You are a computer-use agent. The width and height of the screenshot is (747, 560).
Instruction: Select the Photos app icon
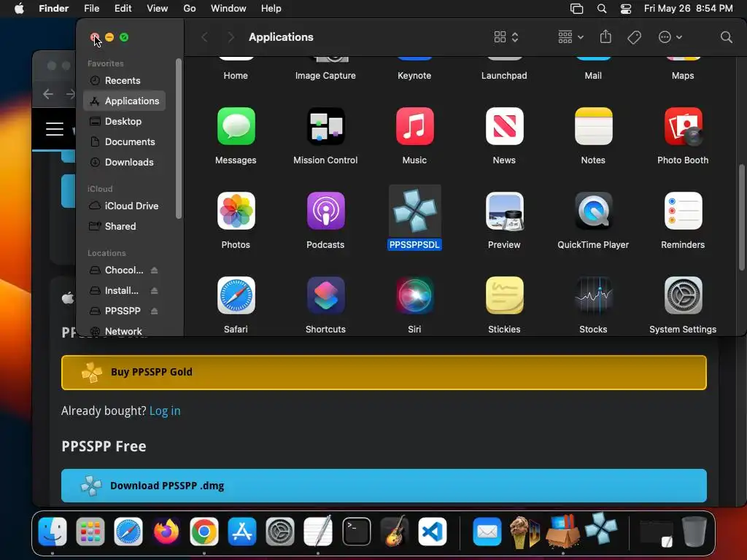(236, 211)
